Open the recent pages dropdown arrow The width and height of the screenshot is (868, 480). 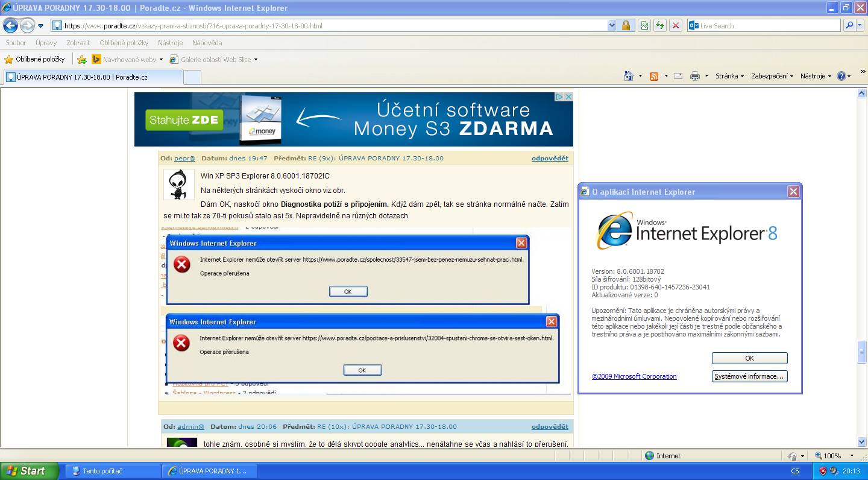coord(41,26)
